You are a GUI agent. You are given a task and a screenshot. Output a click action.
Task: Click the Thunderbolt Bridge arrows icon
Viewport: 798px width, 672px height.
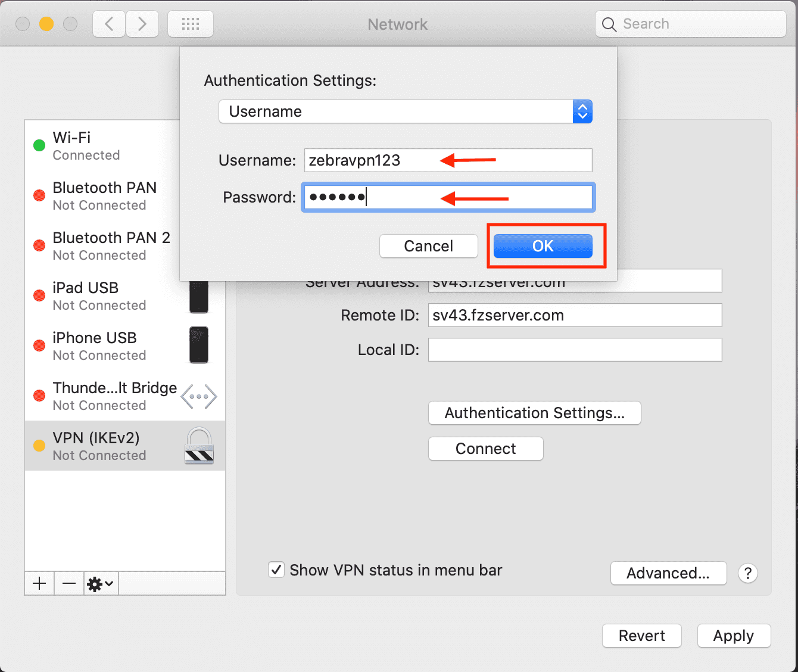(x=199, y=396)
